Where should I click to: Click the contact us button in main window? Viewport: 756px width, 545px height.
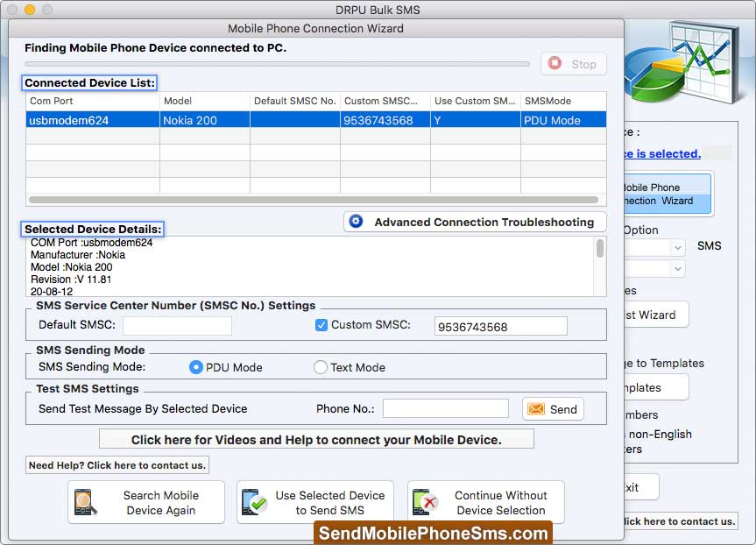pyautogui.click(x=681, y=520)
